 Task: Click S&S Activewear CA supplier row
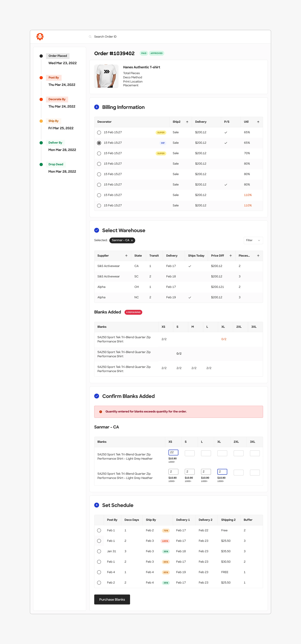click(178, 266)
